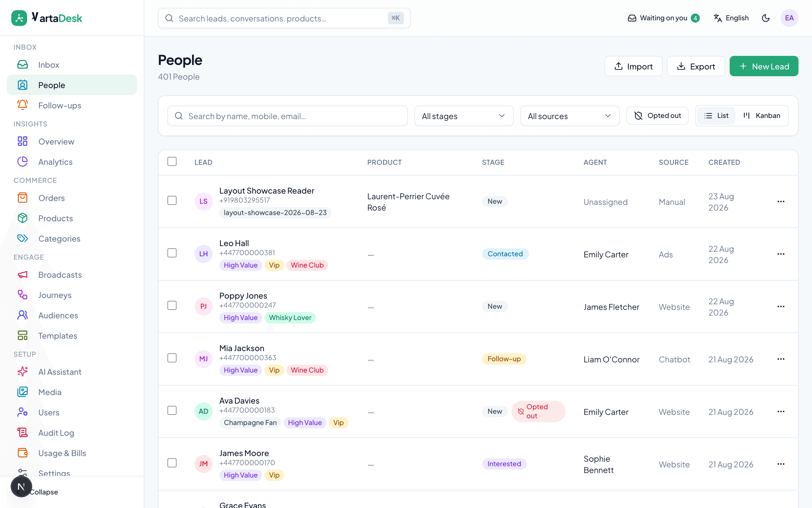
Task: Click the Analytics pie chart icon
Action: 23,162
